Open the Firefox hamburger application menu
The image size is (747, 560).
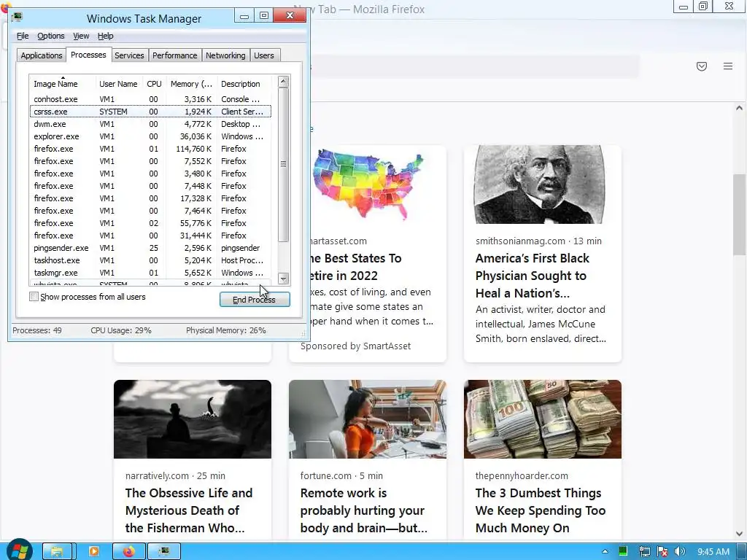coord(728,66)
